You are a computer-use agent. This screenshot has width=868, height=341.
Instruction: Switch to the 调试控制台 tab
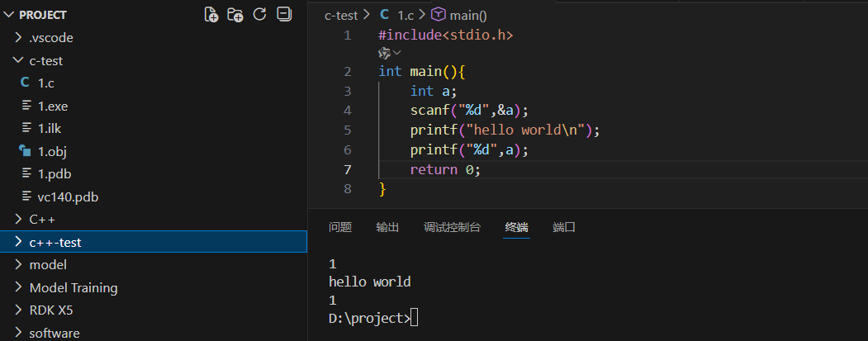452,227
